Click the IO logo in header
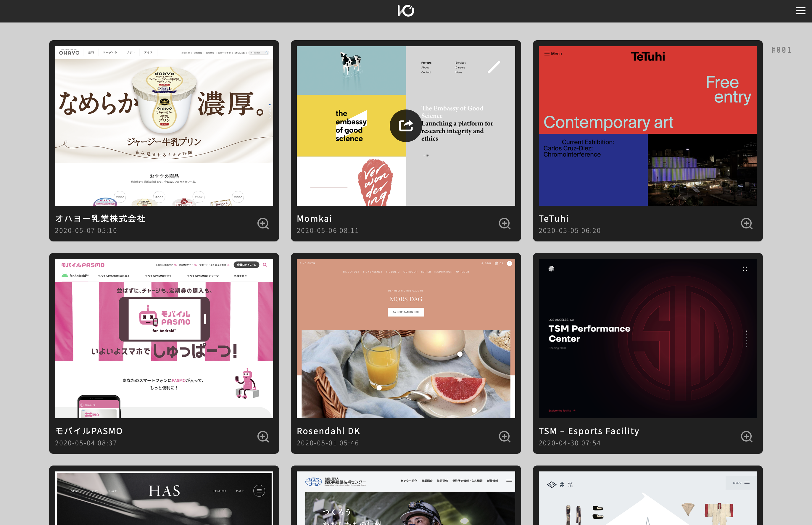This screenshot has width=812, height=525. [406, 11]
